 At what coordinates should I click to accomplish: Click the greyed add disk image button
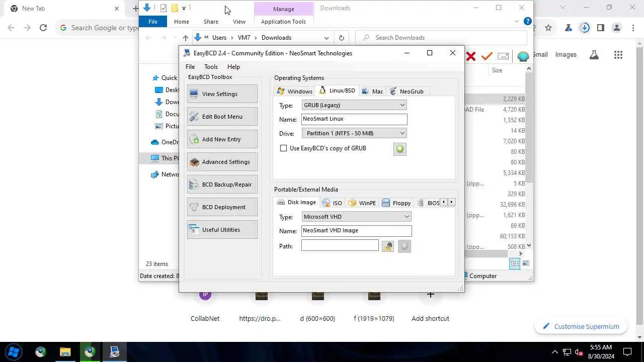tap(405, 246)
